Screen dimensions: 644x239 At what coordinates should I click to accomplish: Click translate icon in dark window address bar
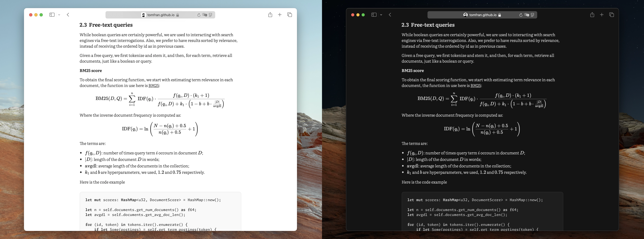pyautogui.click(x=527, y=15)
